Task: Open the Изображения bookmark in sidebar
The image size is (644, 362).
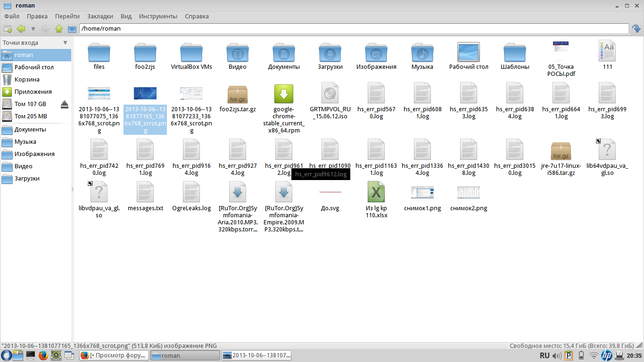Action: coord(36,154)
